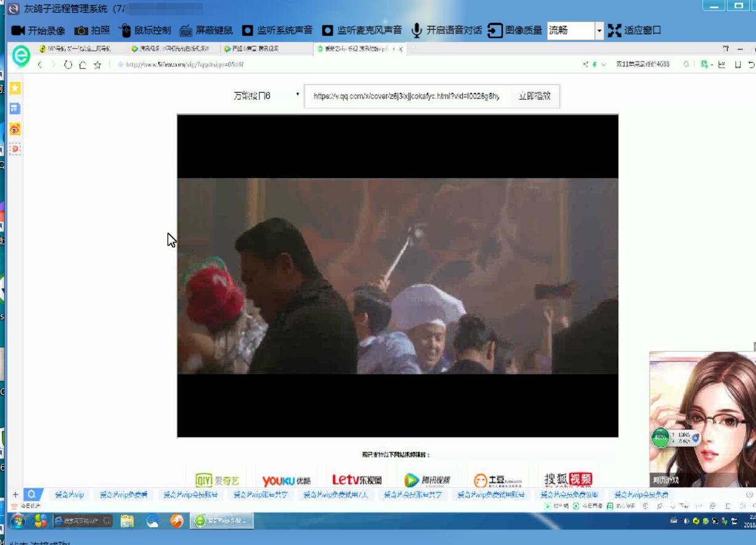
Task: Start voice chat with 开启语音对话
Action: (446, 30)
